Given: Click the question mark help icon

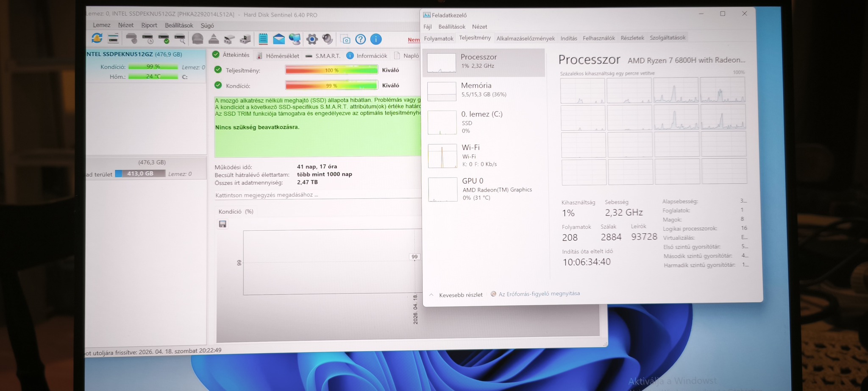Looking at the screenshot, I should point(361,39).
